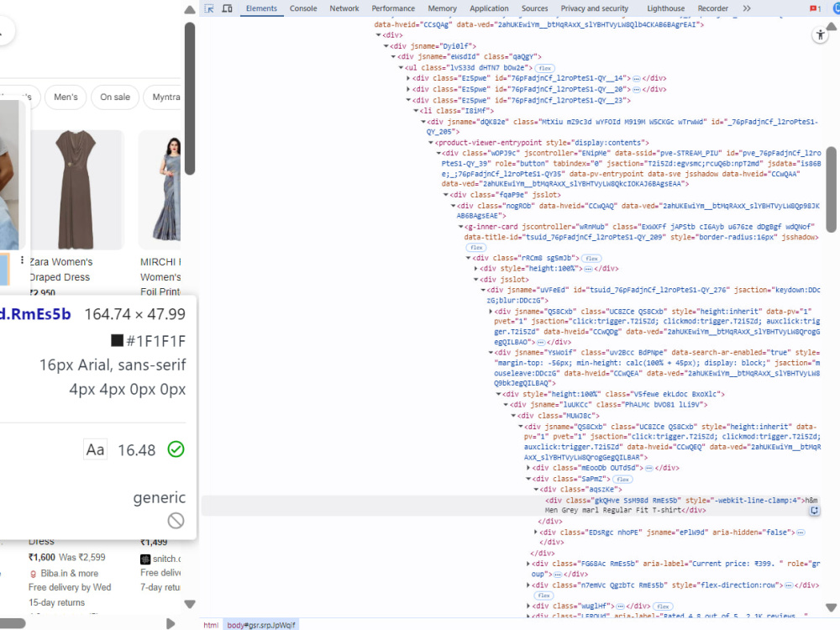The height and width of the screenshot is (630, 840).
Task: Open the Privacy and security tab
Action: [x=595, y=8]
